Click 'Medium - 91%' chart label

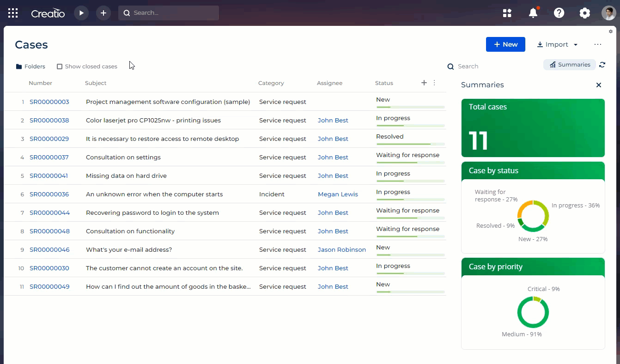coord(522,334)
